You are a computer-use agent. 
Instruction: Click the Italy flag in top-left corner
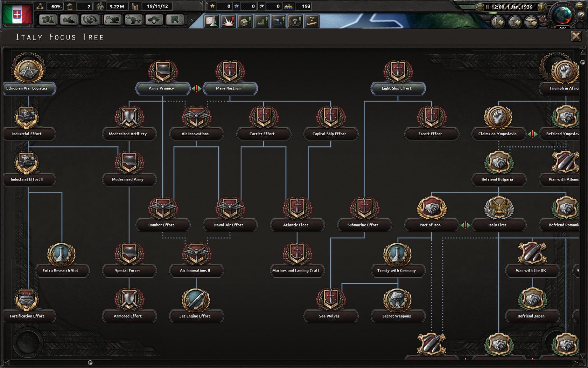point(17,14)
